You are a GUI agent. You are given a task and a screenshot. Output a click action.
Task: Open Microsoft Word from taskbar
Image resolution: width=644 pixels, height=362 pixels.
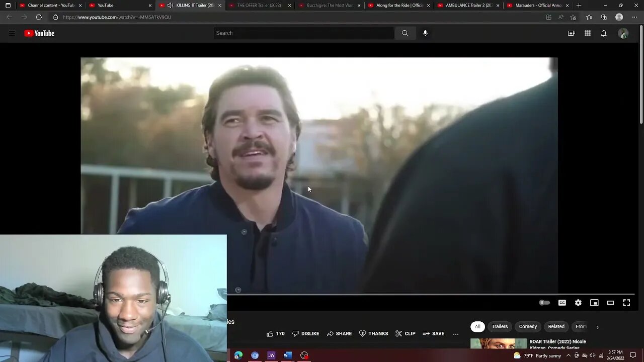(288, 355)
